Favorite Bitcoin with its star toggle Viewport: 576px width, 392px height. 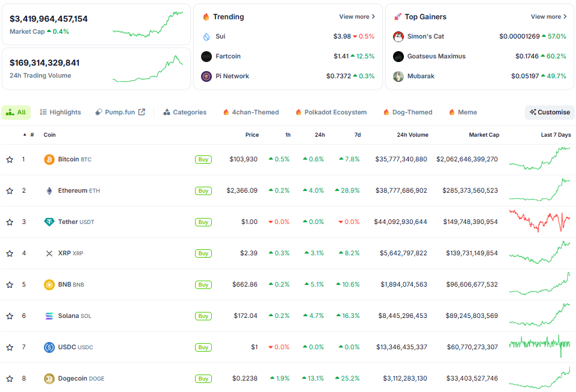click(10, 160)
